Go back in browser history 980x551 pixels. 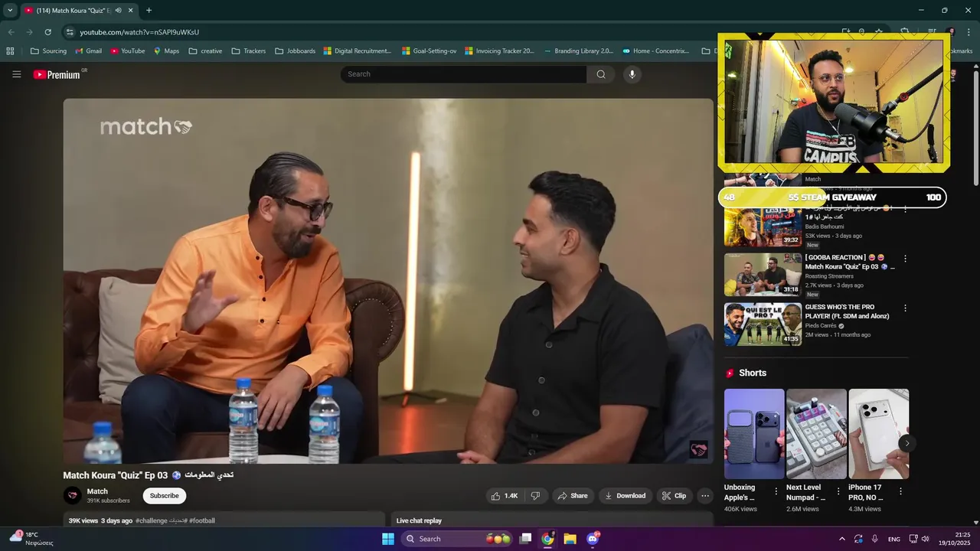tap(11, 32)
